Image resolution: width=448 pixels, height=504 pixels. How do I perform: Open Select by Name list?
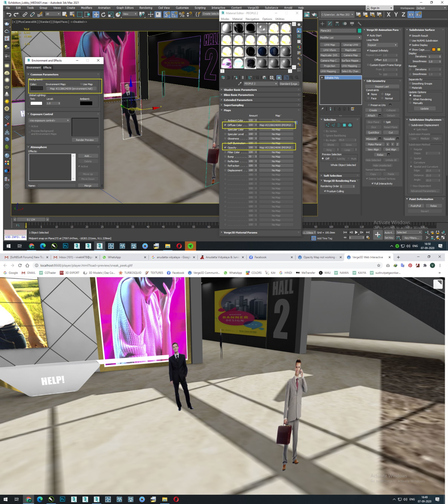point(72,15)
